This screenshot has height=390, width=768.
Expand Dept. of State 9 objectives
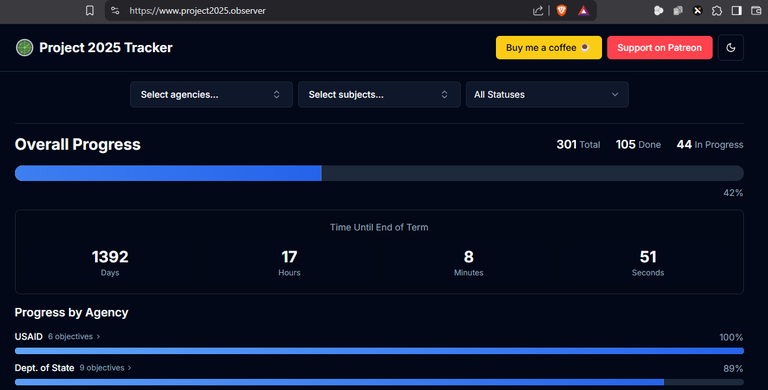(105, 368)
